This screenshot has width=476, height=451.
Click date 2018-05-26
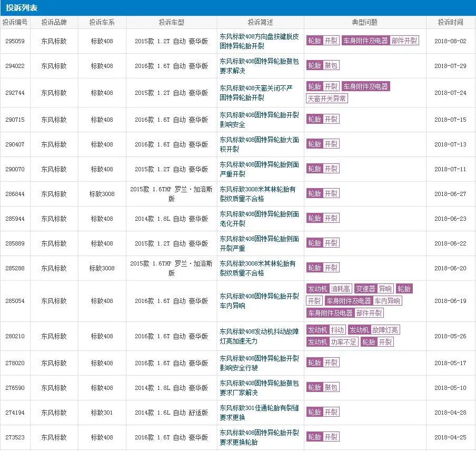pos(450,336)
